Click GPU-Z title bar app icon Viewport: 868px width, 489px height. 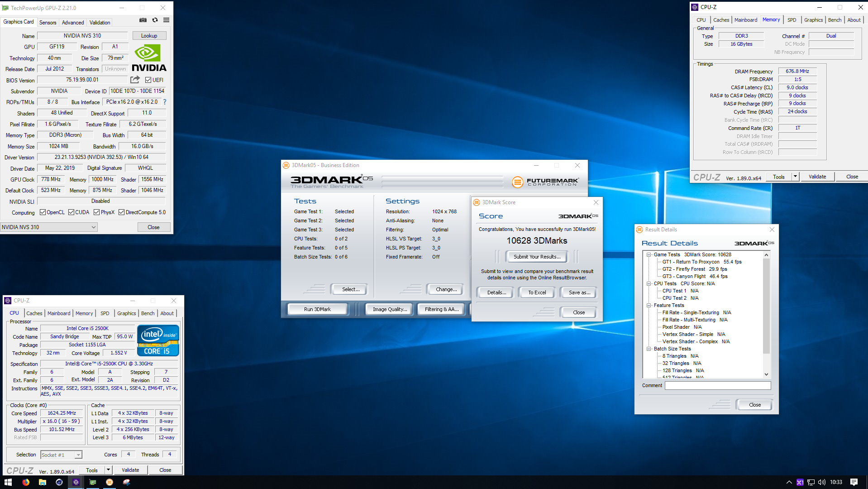click(5, 8)
